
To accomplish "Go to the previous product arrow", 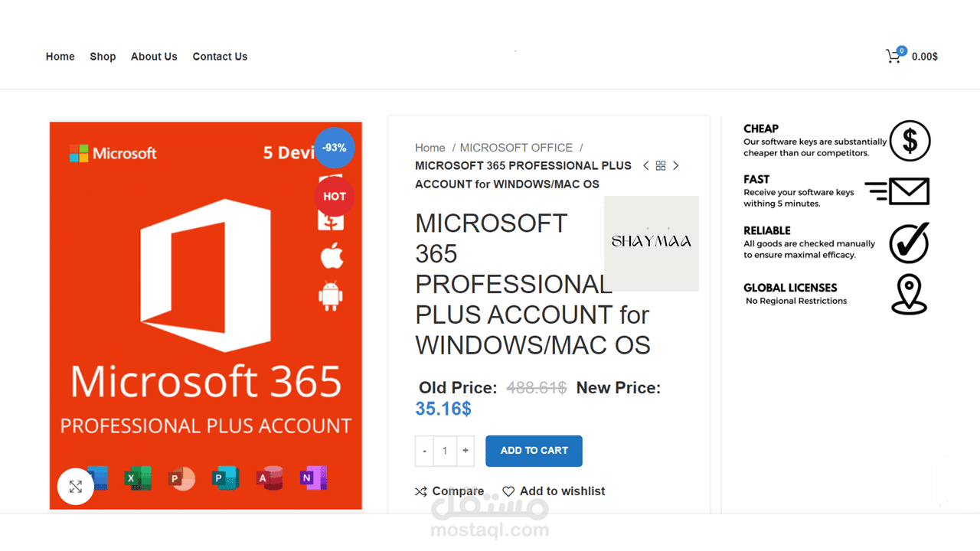I will pyautogui.click(x=646, y=166).
